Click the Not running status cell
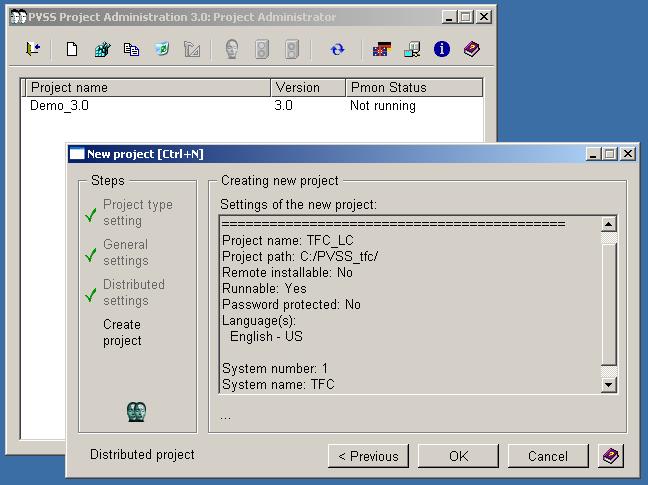 click(383, 106)
